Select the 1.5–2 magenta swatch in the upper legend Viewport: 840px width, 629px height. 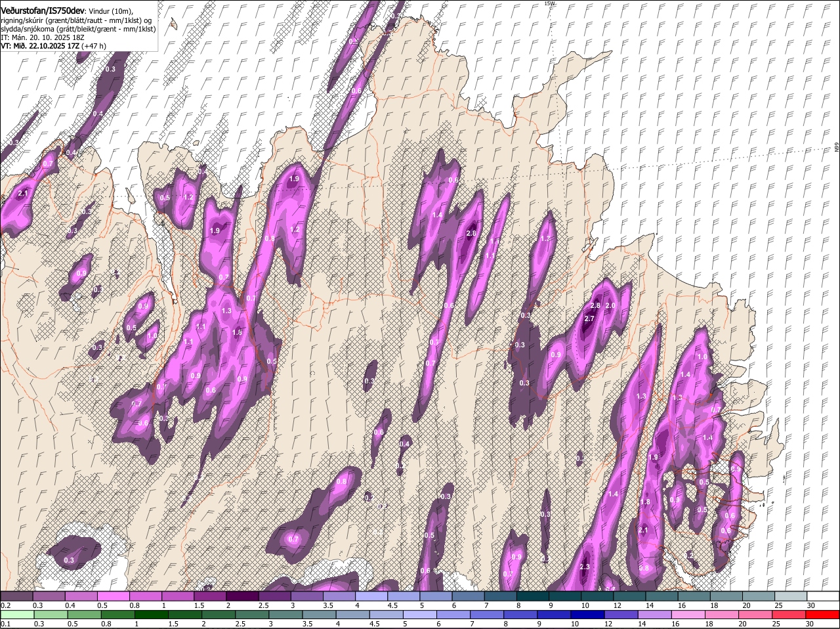pos(210,596)
